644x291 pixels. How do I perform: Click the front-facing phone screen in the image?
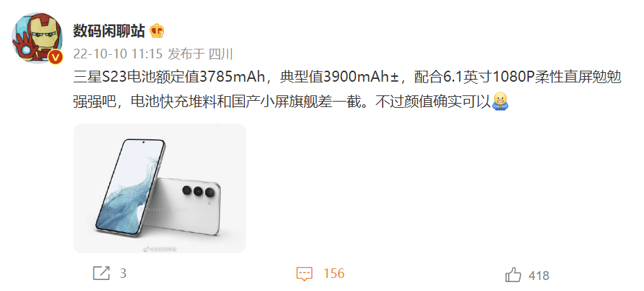[130, 187]
